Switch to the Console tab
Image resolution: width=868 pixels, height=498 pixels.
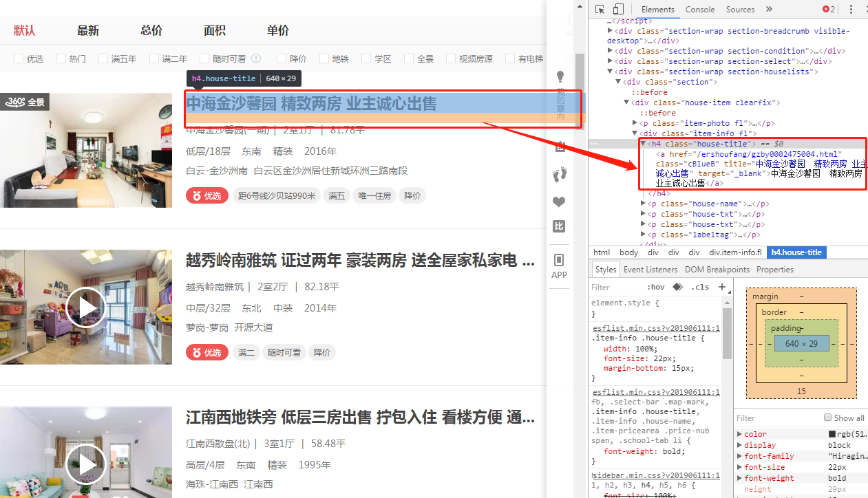pyautogui.click(x=700, y=10)
